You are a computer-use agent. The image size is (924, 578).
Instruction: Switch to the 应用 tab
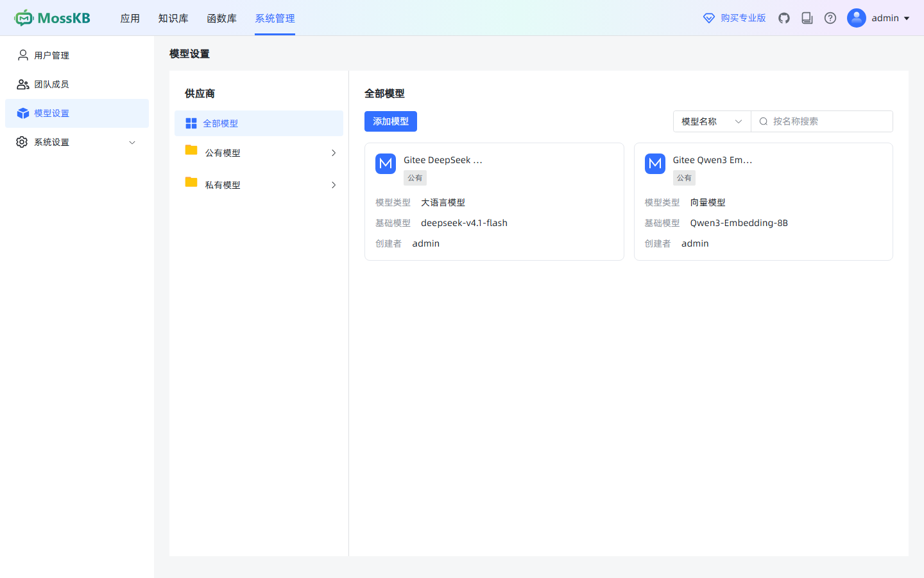(x=130, y=19)
